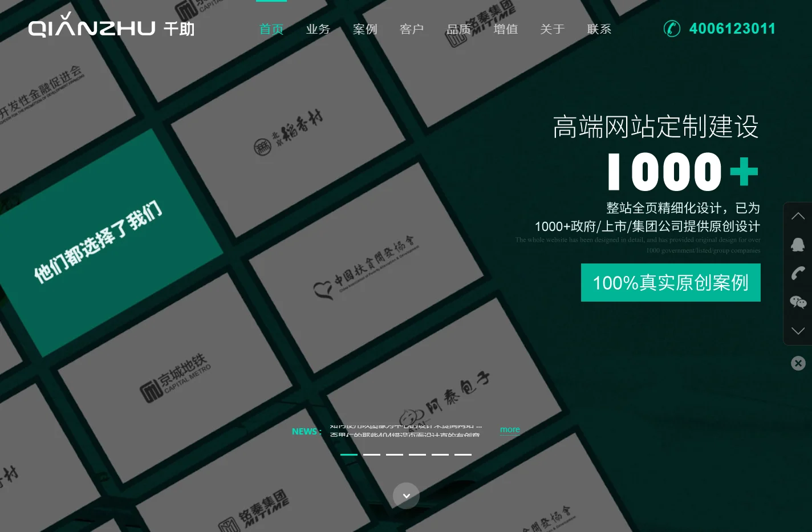The width and height of the screenshot is (812, 532).
Task: Open the 联系 menu item
Action: tap(599, 29)
